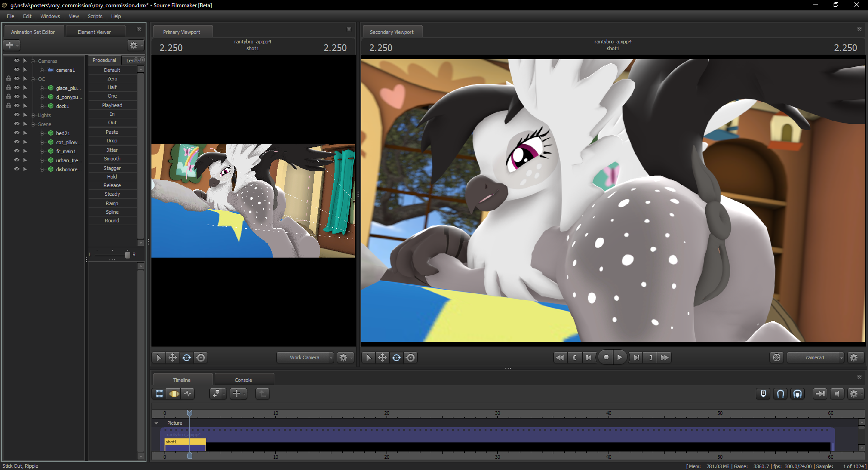
Task: Select the dishonore tree item
Action: tap(68, 169)
